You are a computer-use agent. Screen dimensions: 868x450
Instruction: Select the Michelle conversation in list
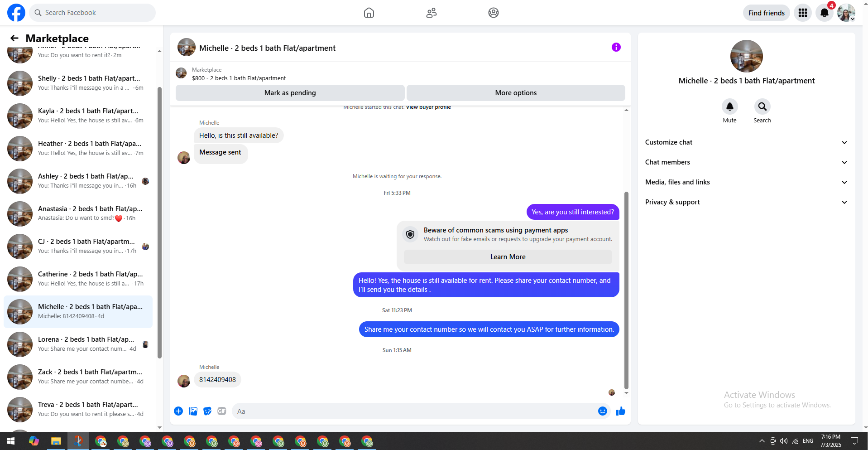coord(78,312)
